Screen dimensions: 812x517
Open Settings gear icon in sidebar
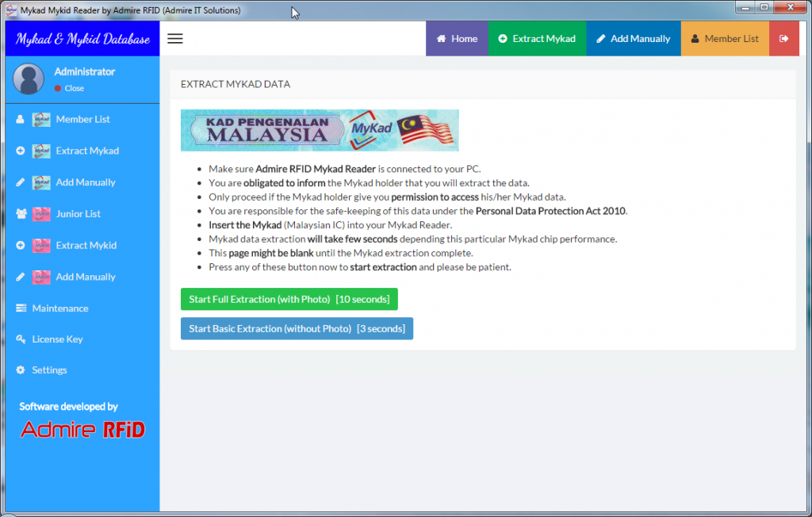click(21, 370)
